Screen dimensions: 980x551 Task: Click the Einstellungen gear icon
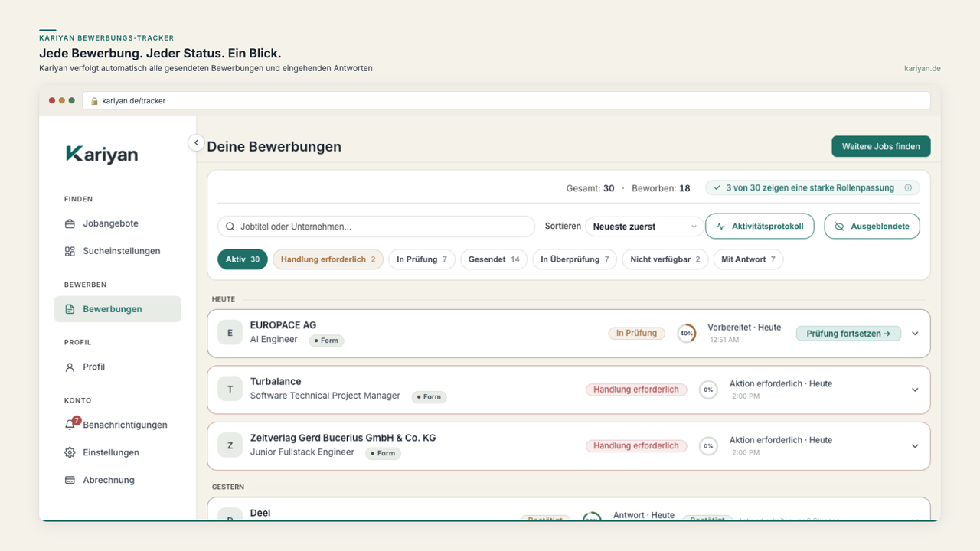pos(70,452)
